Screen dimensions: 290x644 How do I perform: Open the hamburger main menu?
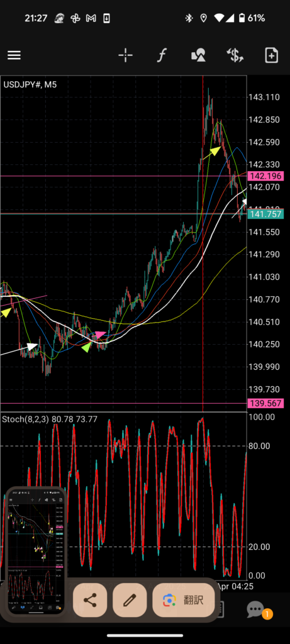point(14,55)
